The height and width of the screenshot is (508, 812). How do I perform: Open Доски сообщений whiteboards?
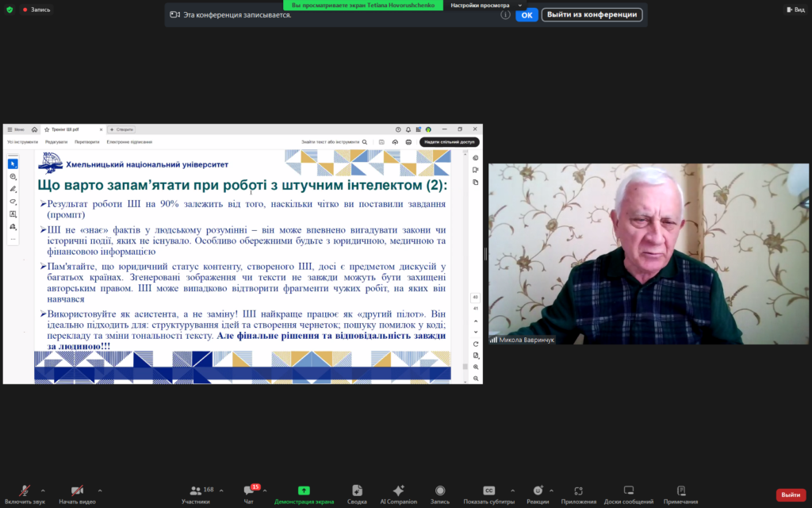tap(628, 494)
